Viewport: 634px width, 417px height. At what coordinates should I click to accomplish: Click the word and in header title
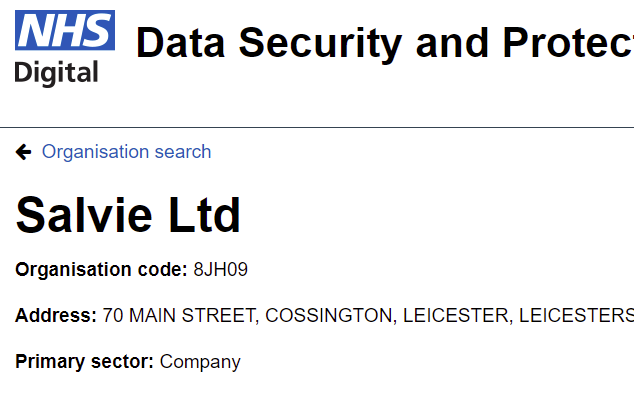coord(452,42)
